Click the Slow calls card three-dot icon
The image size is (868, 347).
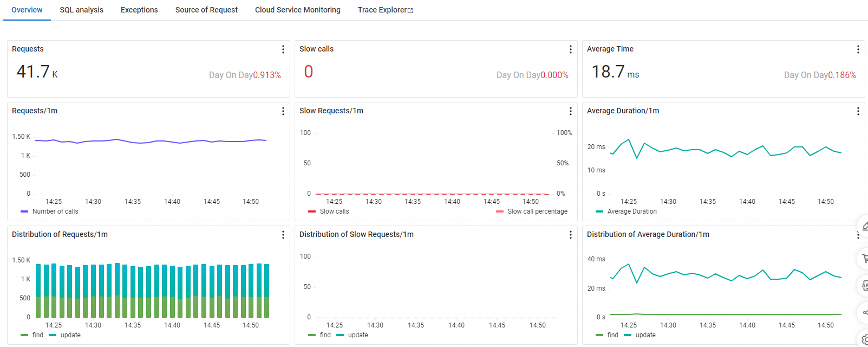[570, 49]
